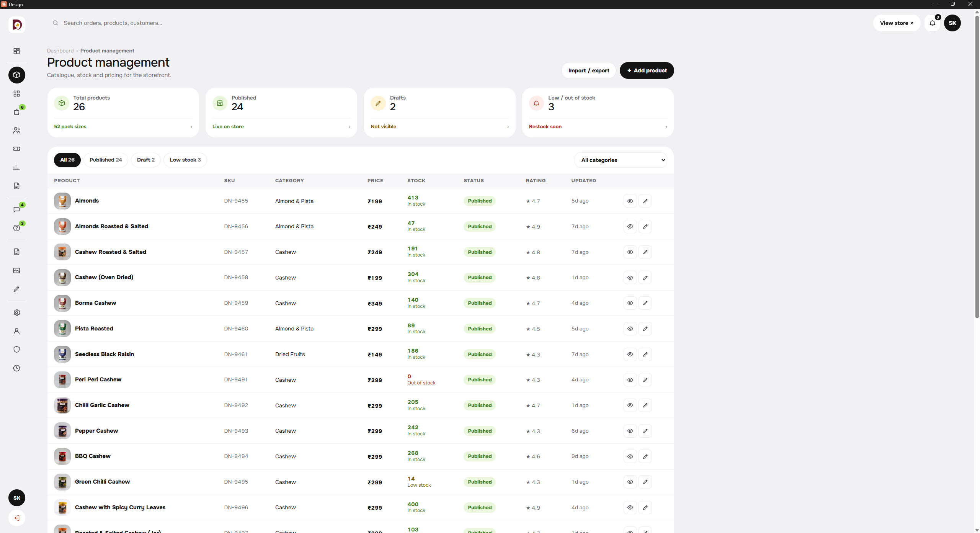Open the dashboard grid icon in sidebar

tap(16, 51)
